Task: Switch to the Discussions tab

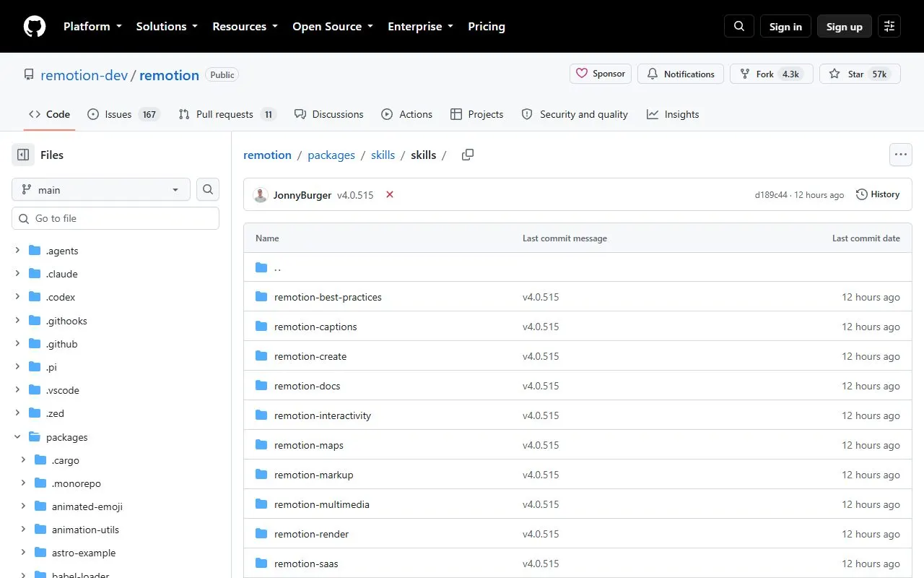Action: tap(329, 114)
